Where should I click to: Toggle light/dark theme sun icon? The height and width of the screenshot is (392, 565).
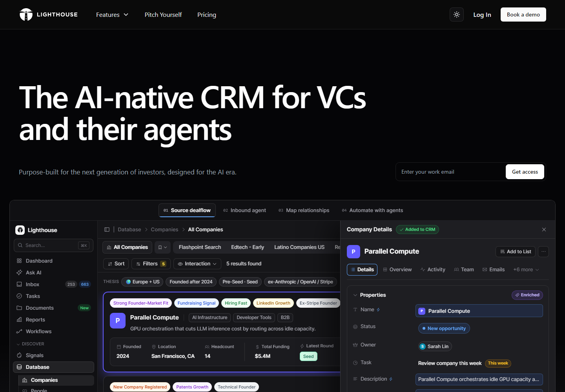pyautogui.click(x=457, y=15)
